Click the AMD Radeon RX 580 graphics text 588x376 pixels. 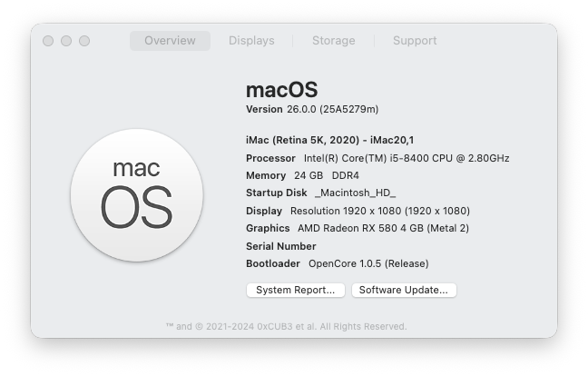(x=383, y=228)
